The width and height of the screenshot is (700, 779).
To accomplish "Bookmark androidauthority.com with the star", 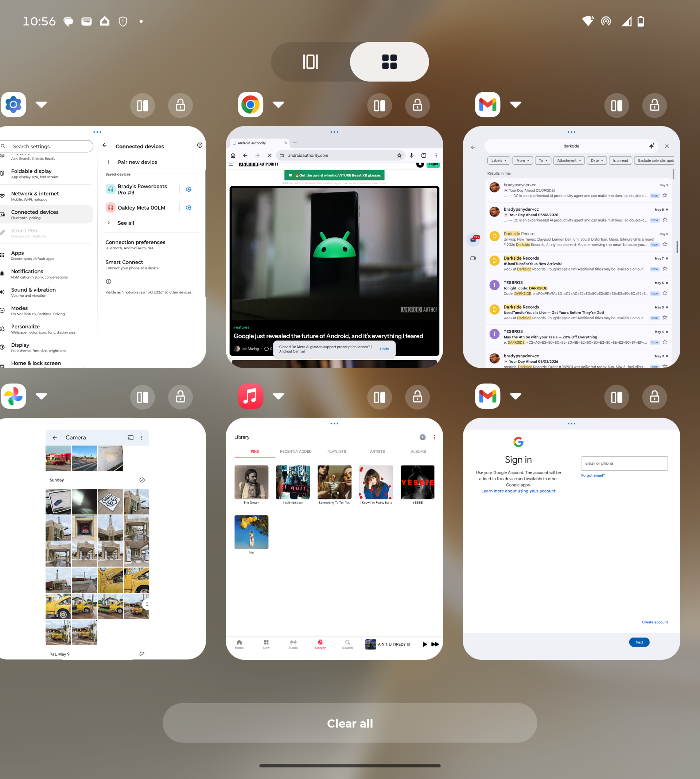I will coord(399,155).
